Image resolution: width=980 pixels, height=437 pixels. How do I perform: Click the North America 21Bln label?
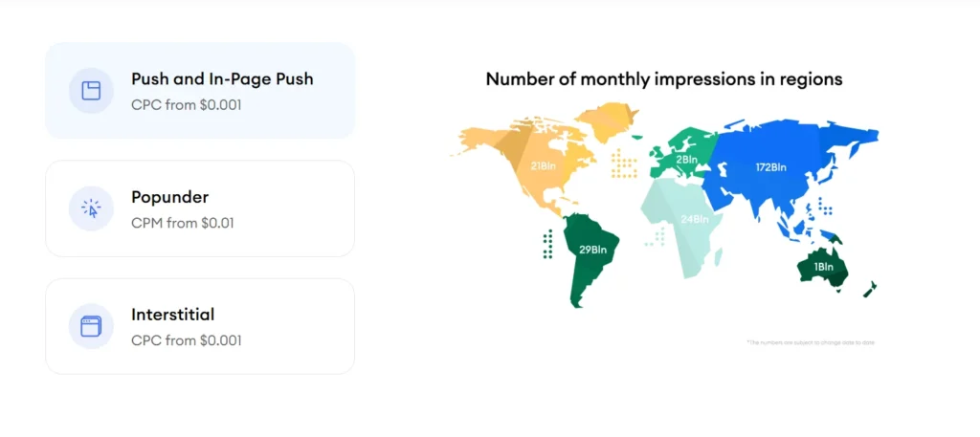tap(545, 165)
